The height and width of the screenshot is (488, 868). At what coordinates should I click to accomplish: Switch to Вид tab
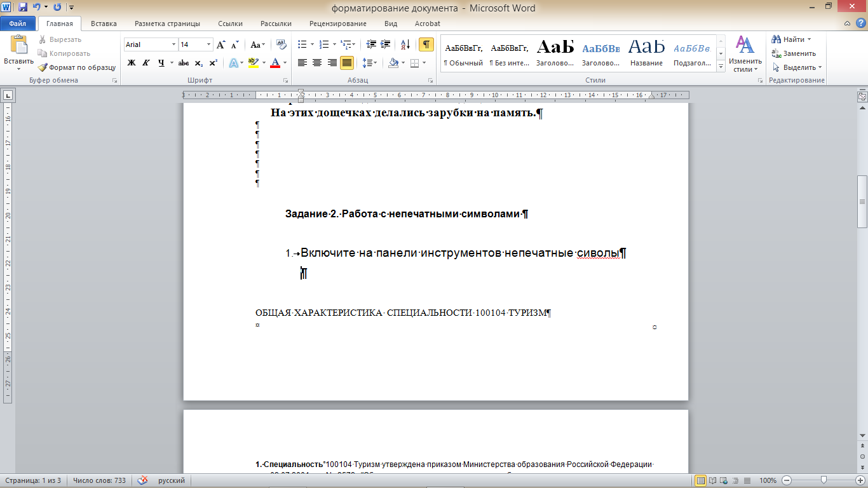point(391,24)
